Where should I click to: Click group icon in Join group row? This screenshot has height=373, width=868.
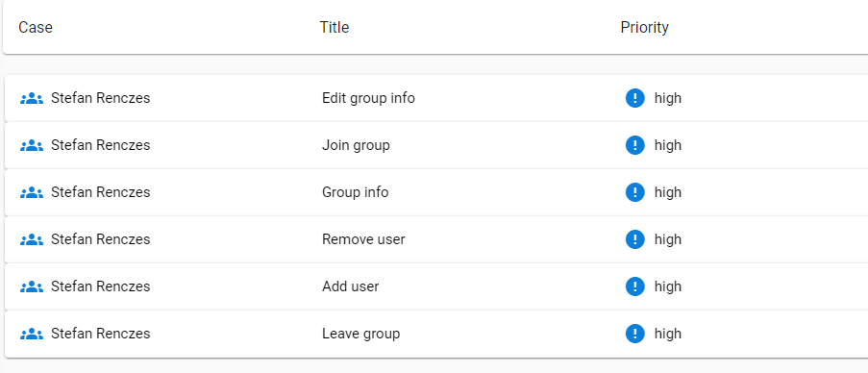(x=32, y=145)
